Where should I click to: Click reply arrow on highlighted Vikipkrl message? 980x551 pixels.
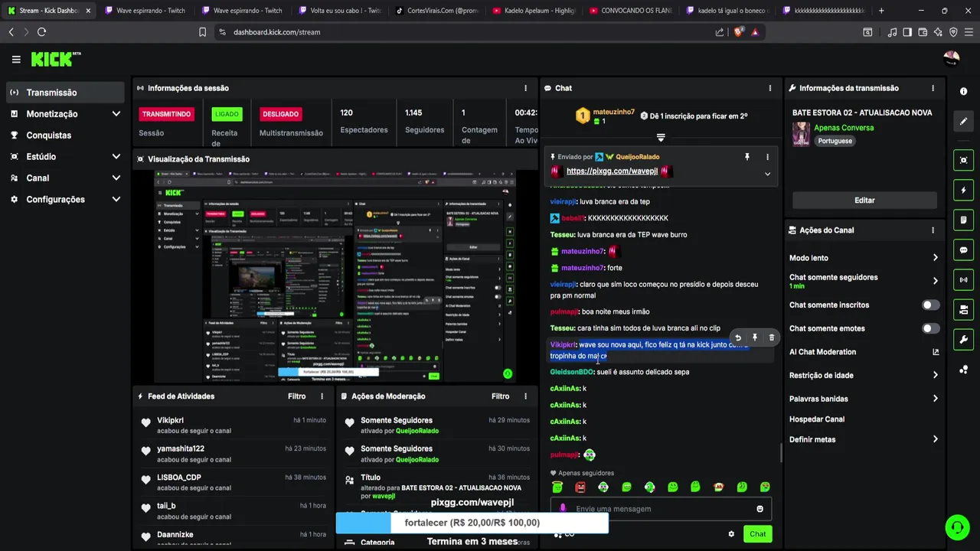click(738, 337)
